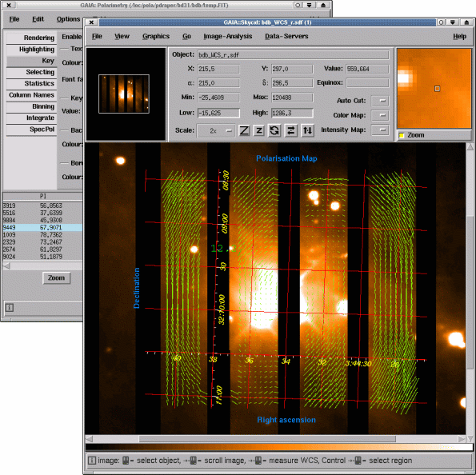The width and height of the screenshot is (476, 475).
Task: Toggle the Zoom checkbox under magnifier
Action: [402, 135]
